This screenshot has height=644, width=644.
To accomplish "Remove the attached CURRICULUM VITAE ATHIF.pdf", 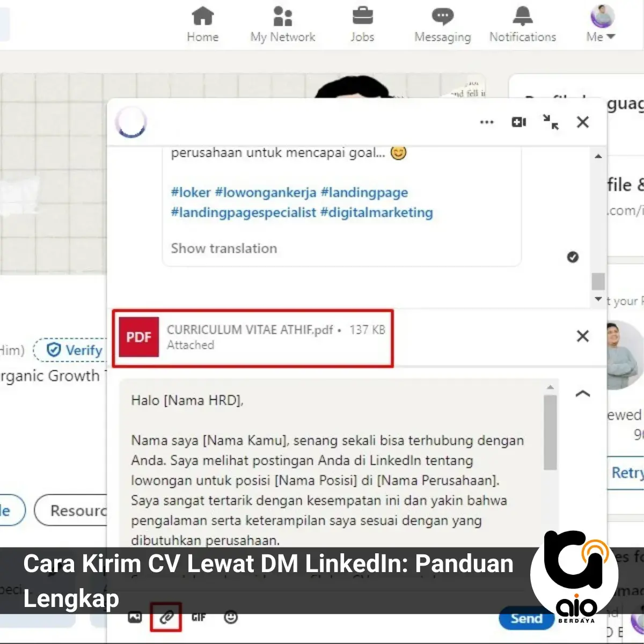I will coord(582,336).
